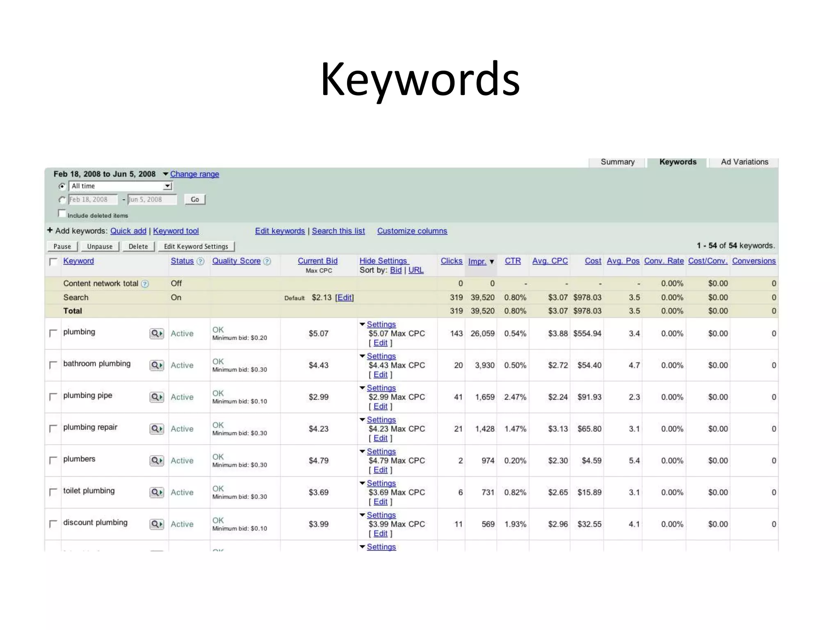This screenshot has width=840, height=630.
Task: Click Edit under $5.07 Max CPC
Action: click(x=380, y=343)
